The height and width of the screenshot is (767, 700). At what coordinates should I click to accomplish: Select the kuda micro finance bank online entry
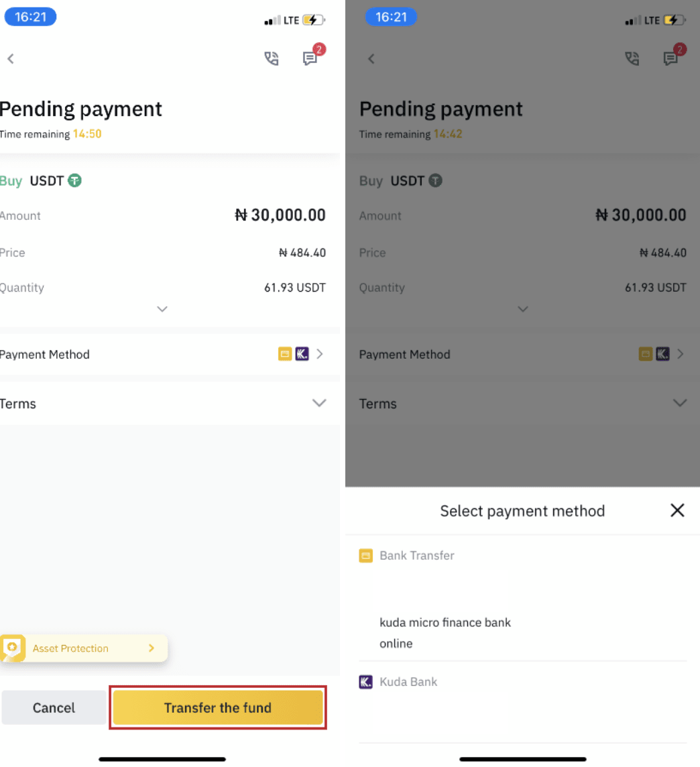click(x=446, y=632)
